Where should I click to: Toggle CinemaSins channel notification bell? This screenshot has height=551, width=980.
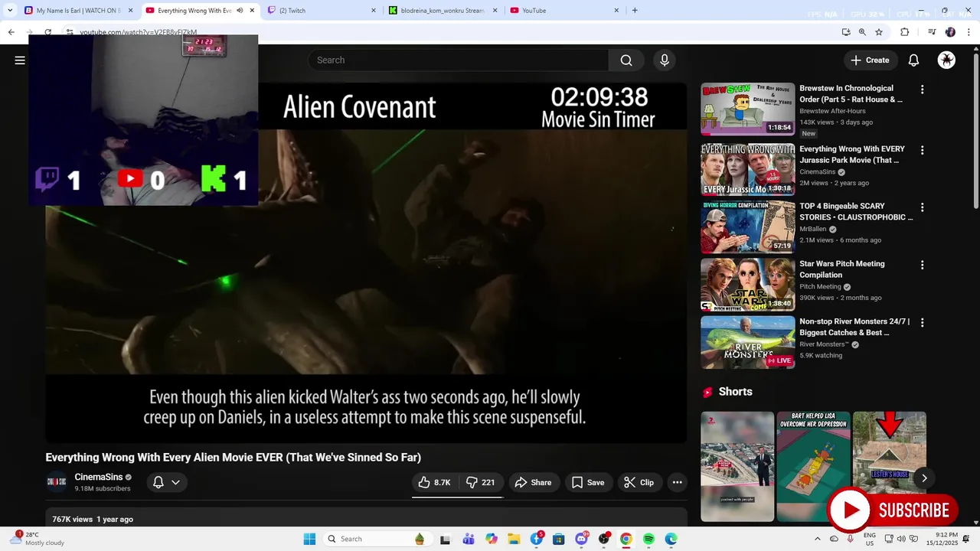point(167,482)
